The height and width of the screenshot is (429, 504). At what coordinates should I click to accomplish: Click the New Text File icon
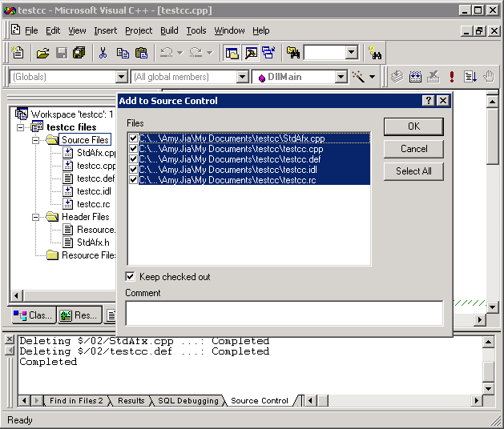pos(18,53)
